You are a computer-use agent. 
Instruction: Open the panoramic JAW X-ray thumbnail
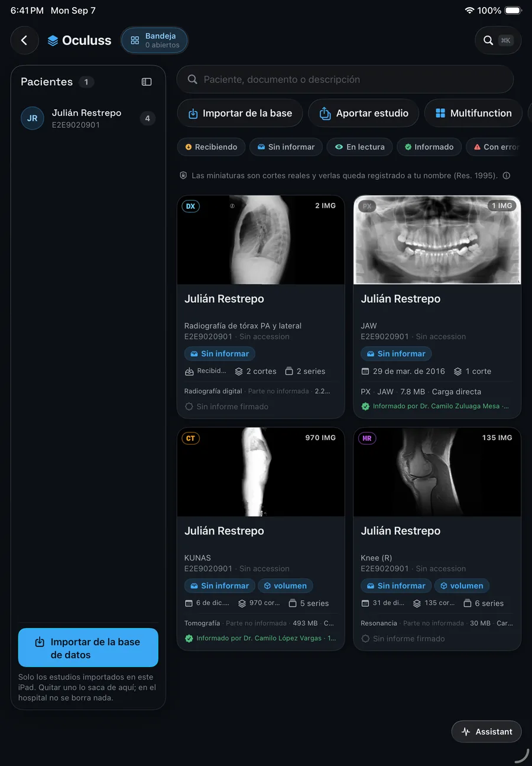(x=437, y=240)
